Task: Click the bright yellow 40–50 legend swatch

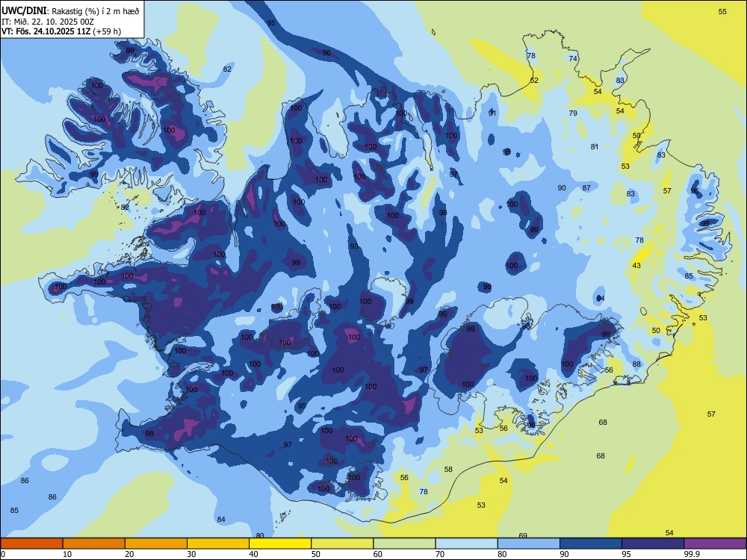Action: tap(280, 544)
